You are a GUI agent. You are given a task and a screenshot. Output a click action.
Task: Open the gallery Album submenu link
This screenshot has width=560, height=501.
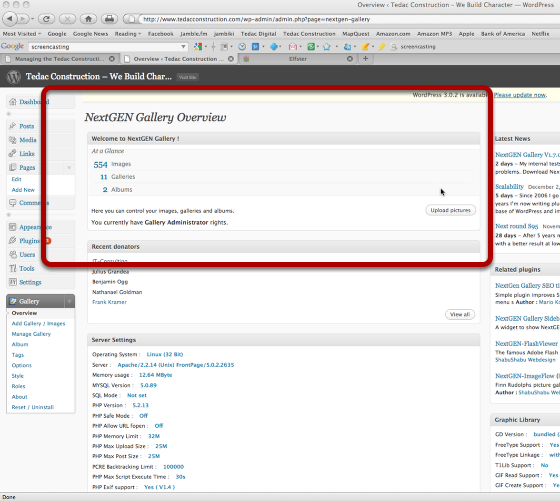[x=20, y=344]
